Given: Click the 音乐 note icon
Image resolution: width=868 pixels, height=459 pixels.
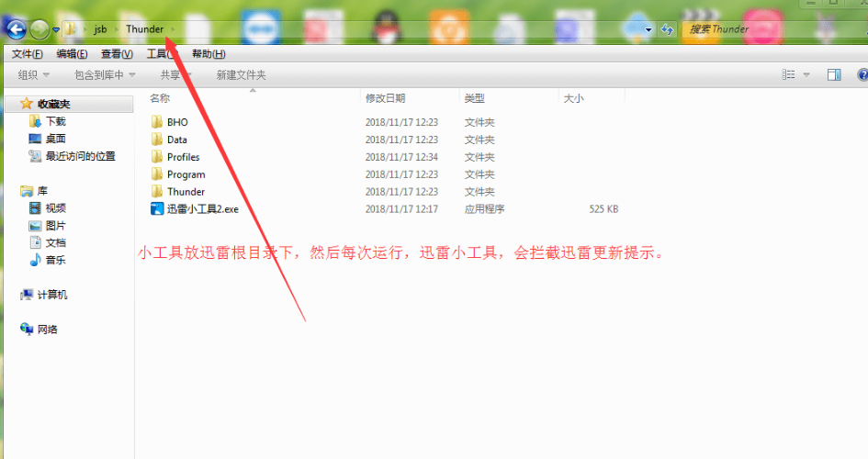Looking at the screenshot, I should click(35, 260).
